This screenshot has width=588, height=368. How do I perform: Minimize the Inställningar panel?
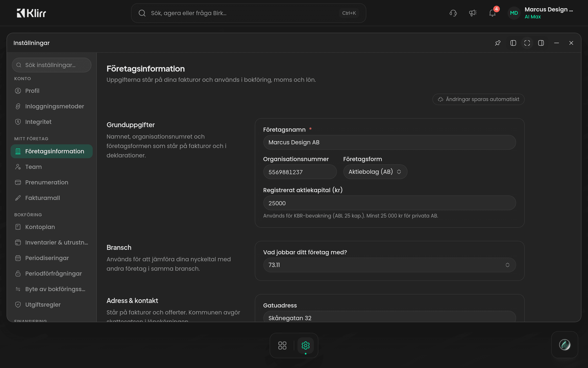coord(556,43)
